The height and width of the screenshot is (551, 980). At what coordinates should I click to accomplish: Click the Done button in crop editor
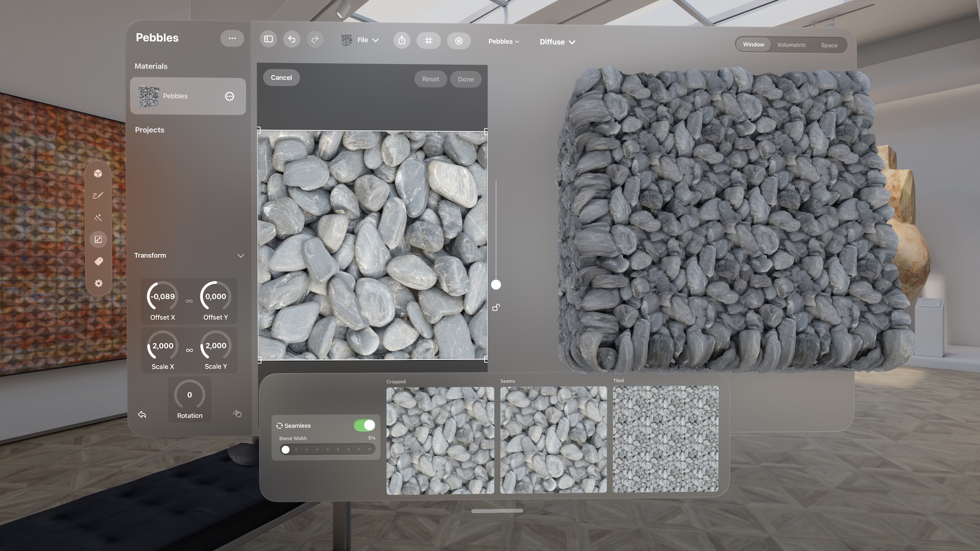coord(465,79)
